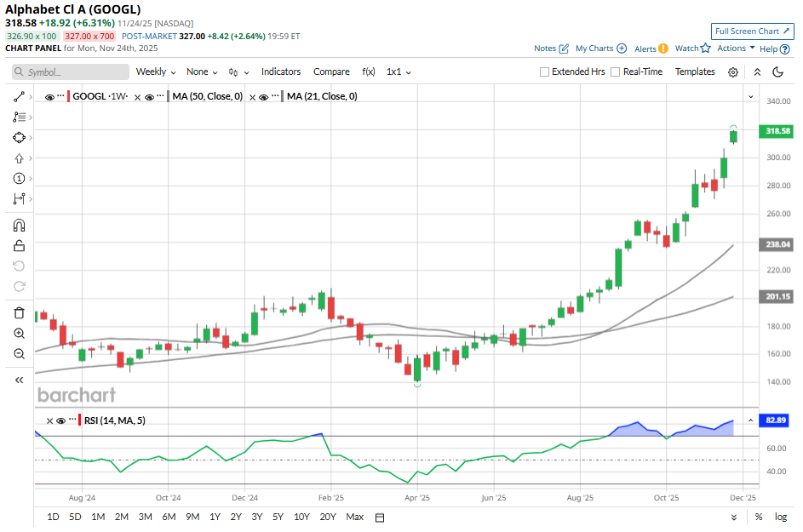
Task: Open Help question mark icon
Action: pos(784,49)
